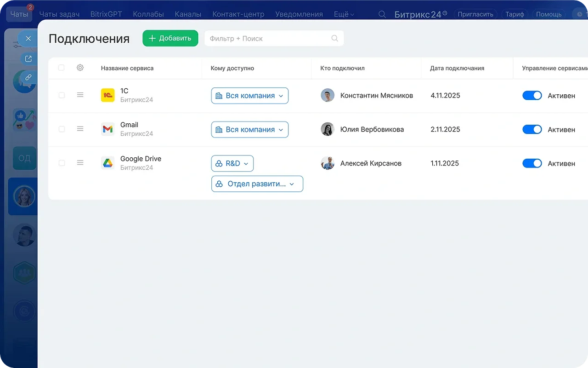
Task: Switch to the Чаты tab
Action: click(x=19, y=14)
